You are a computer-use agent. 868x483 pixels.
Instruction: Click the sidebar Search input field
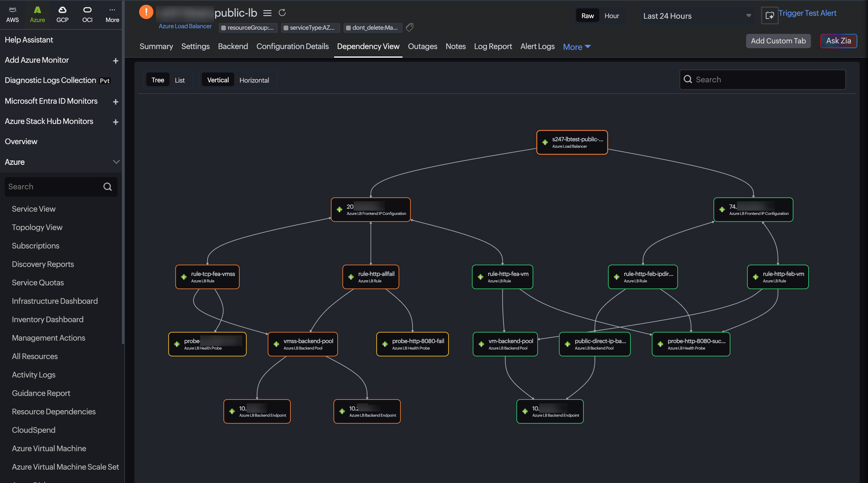[x=61, y=187]
